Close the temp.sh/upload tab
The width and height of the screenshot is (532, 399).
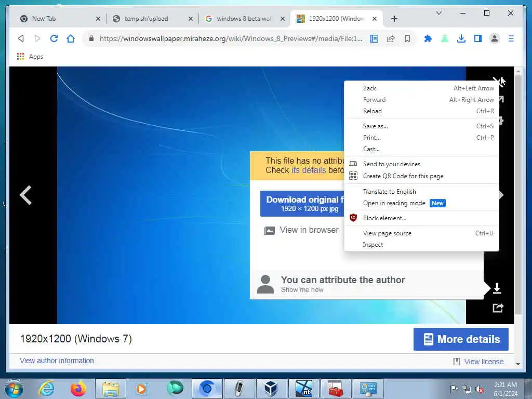191,19
